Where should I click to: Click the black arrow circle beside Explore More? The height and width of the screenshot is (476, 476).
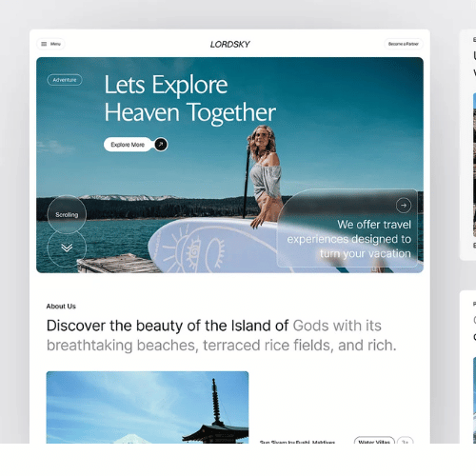tap(161, 145)
